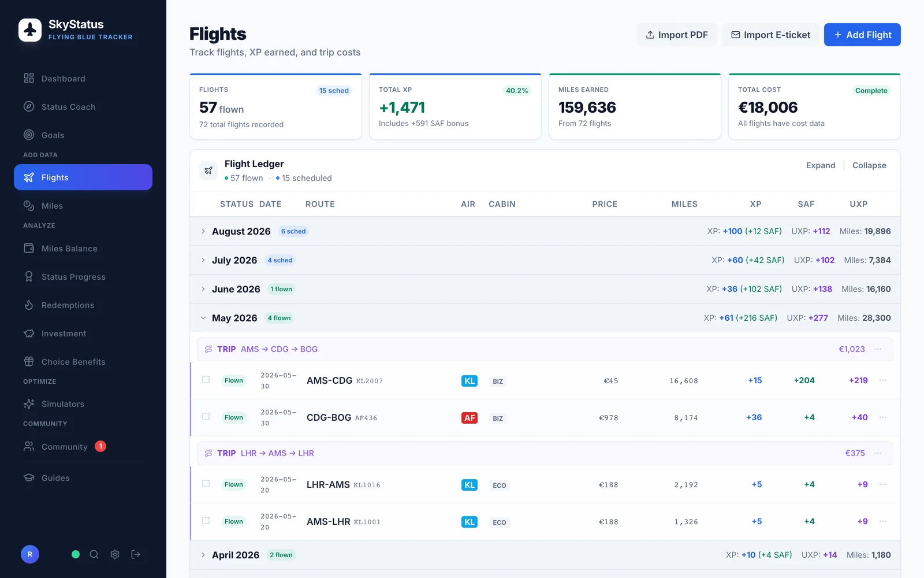
Task: Open the Miles page
Action: coord(83,206)
